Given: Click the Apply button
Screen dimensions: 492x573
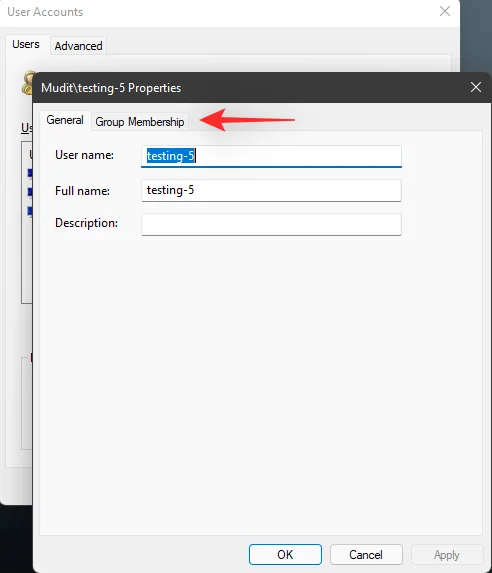Looking at the screenshot, I should (x=447, y=555).
